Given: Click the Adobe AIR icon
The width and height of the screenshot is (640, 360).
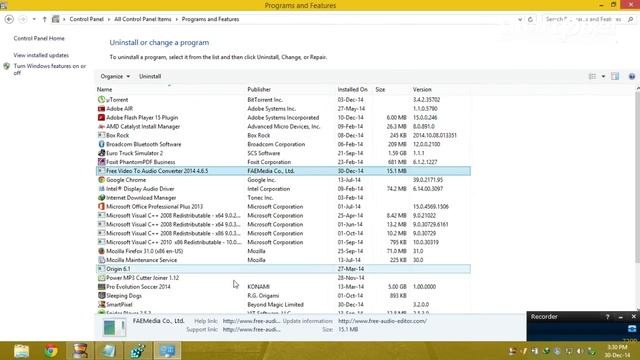Looking at the screenshot, I should tap(101, 109).
